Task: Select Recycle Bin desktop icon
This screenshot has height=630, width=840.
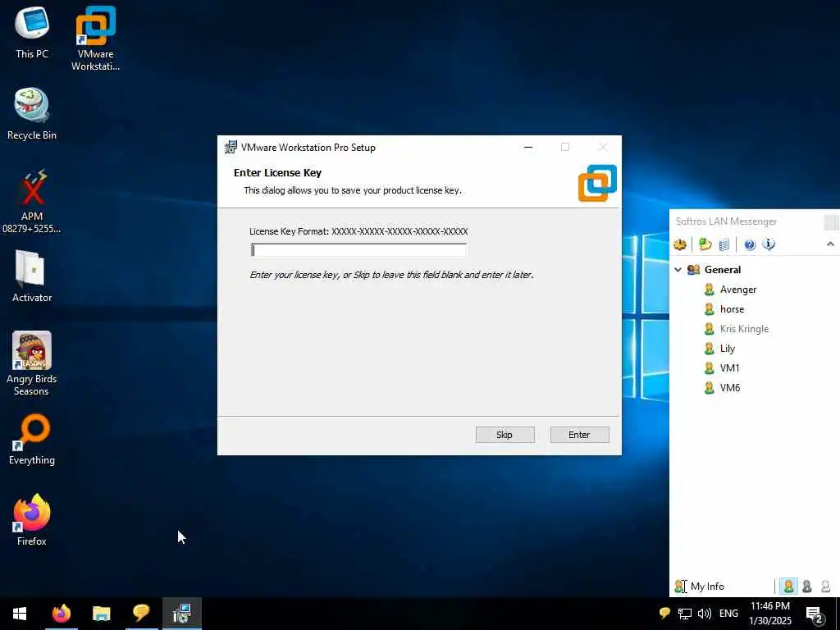Action: point(32,114)
